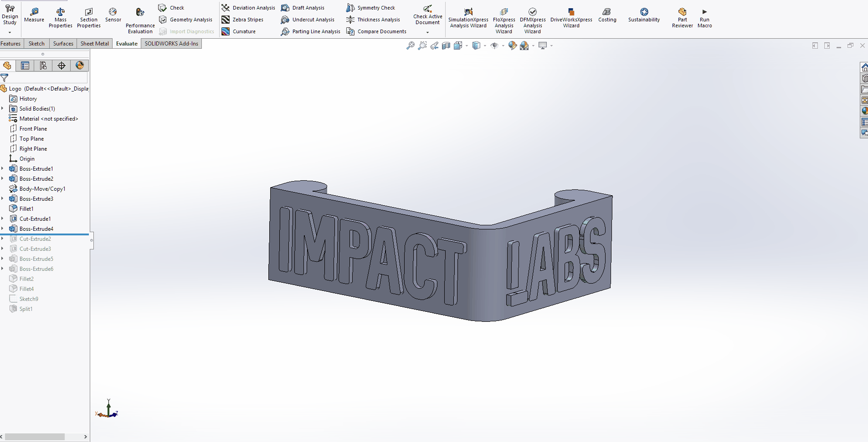Click the Zoom to Fit icon
The image size is (868, 442).
coord(411,46)
